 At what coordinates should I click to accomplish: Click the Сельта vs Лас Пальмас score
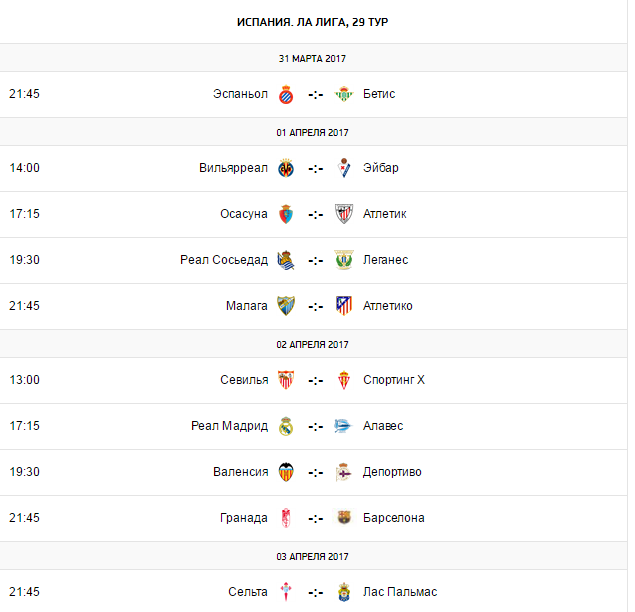[x=315, y=592]
